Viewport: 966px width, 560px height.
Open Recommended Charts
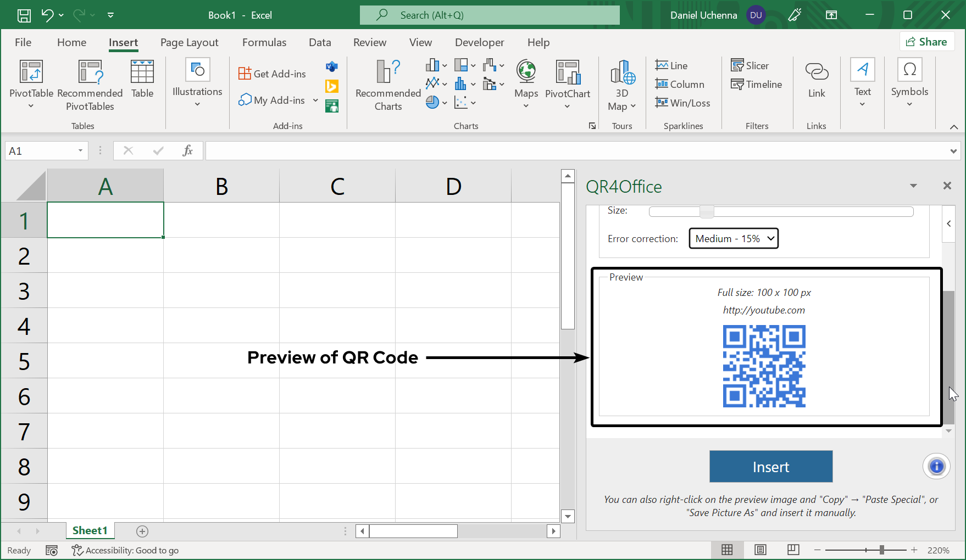(387, 85)
